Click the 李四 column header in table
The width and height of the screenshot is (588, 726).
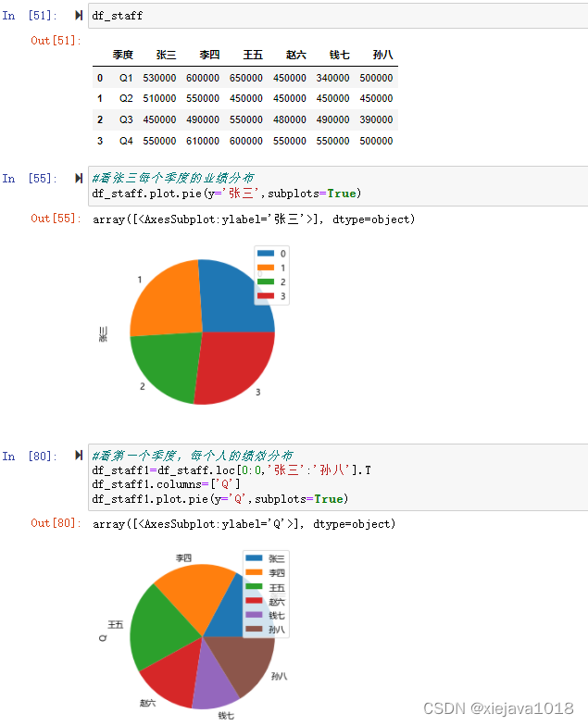(209, 56)
